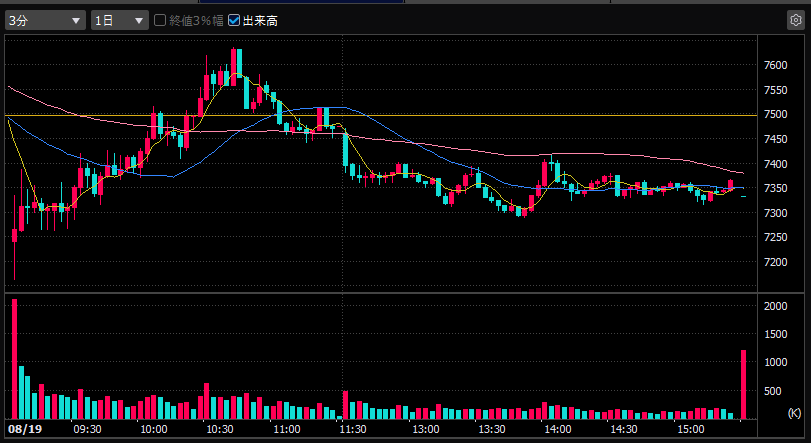The width and height of the screenshot is (811, 443).
Task: Click the 7550 price axis label
Action: (775, 90)
